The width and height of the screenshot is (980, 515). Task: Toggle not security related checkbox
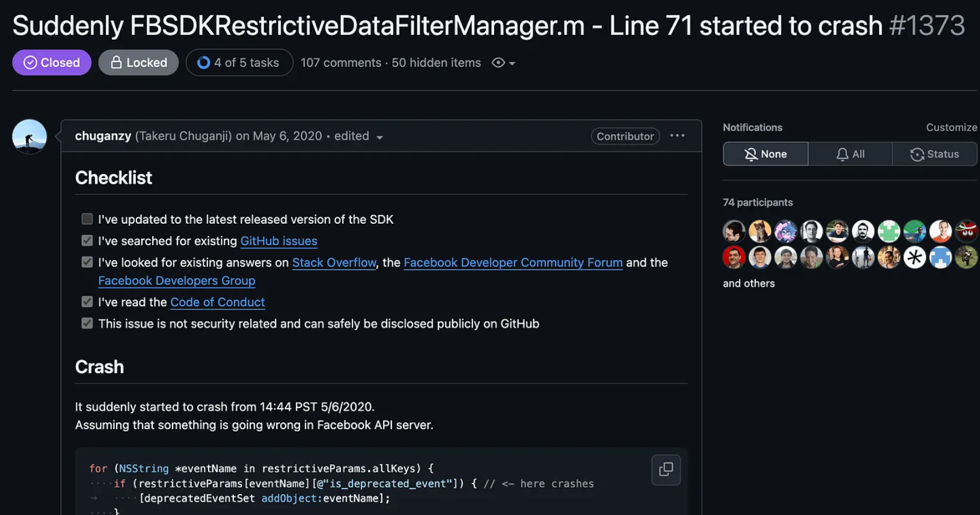87,324
